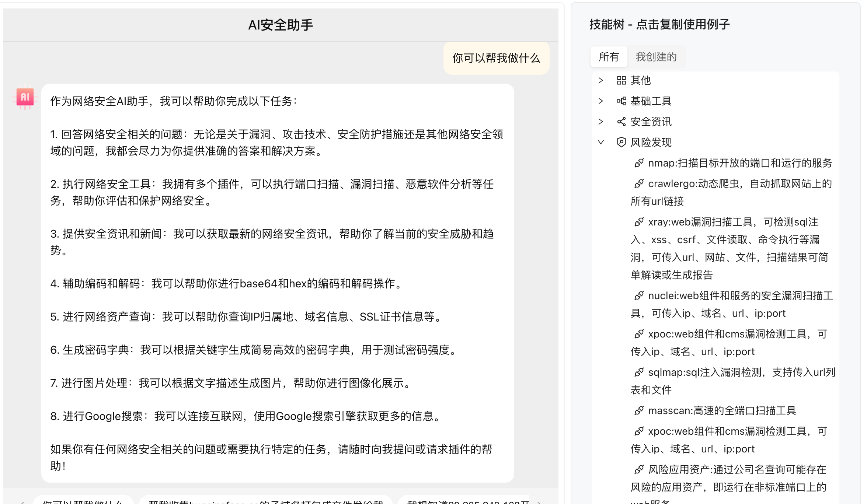Click the 安全资讯 share icon

(x=621, y=122)
